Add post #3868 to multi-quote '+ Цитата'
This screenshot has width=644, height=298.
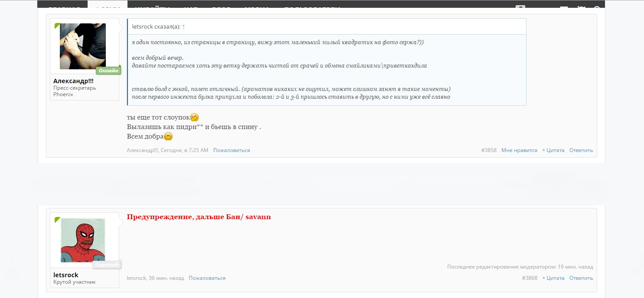[x=553, y=278]
